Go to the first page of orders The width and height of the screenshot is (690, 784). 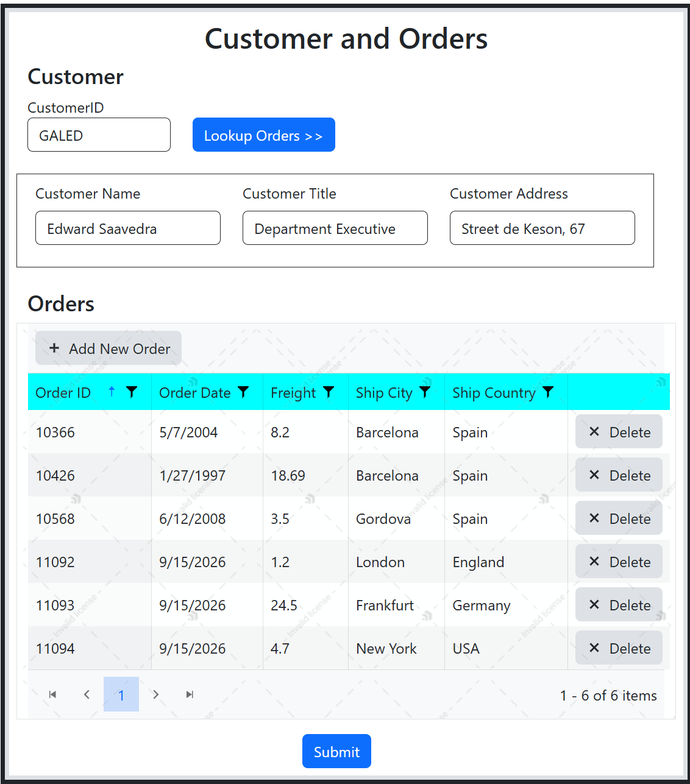(x=52, y=694)
